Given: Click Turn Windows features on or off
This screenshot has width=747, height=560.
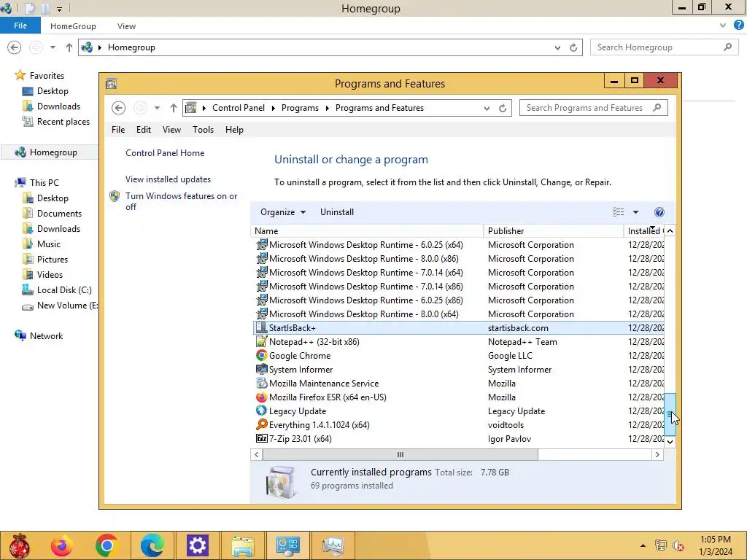Looking at the screenshot, I should click(x=182, y=201).
